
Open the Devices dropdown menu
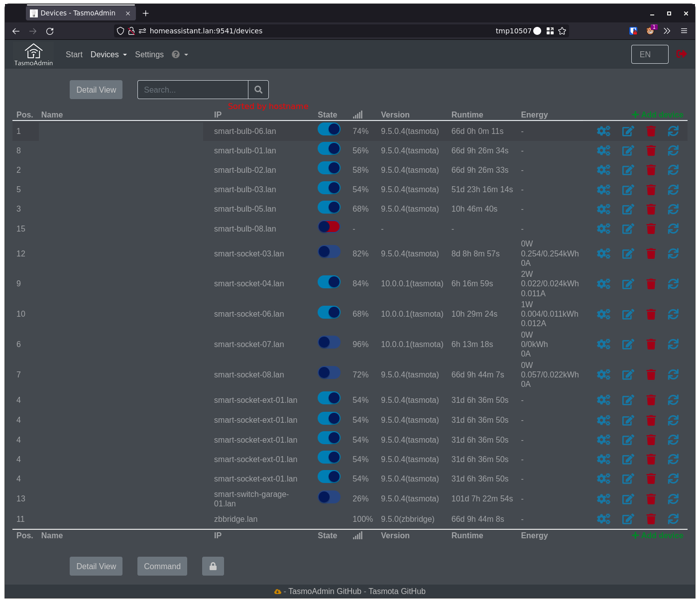(x=108, y=54)
